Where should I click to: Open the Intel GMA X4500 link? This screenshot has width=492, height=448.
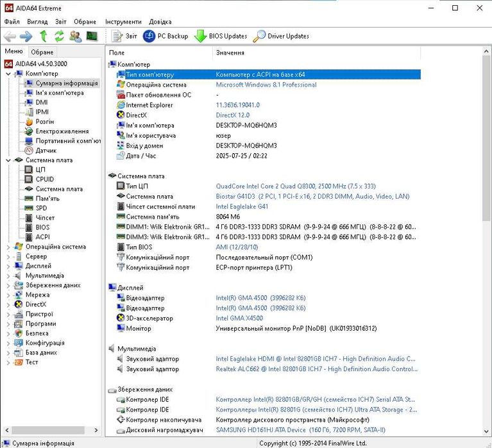(239, 318)
